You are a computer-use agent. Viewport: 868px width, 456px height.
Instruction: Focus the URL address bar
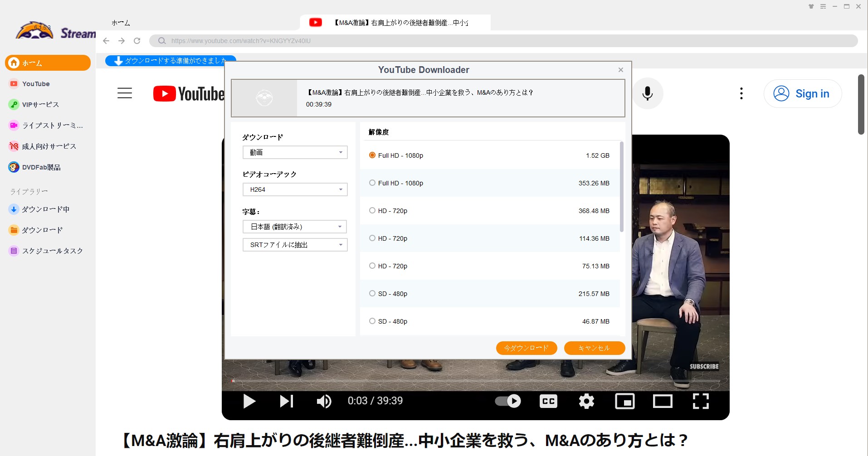click(503, 41)
